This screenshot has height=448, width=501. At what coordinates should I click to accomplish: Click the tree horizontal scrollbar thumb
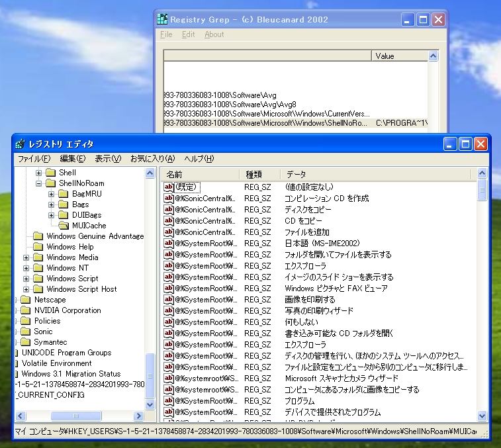(x=76, y=416)
